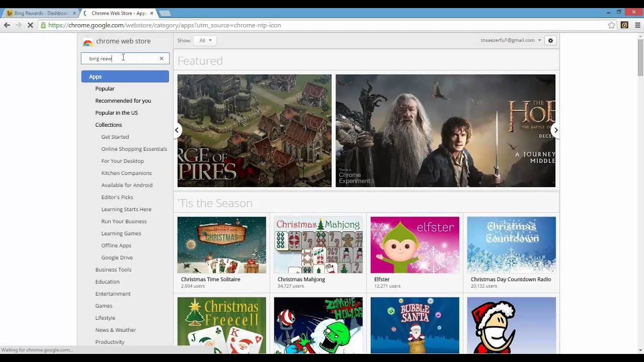Open the Get Started collection
The width and height of the screenshot is (644, 362).
115,137
